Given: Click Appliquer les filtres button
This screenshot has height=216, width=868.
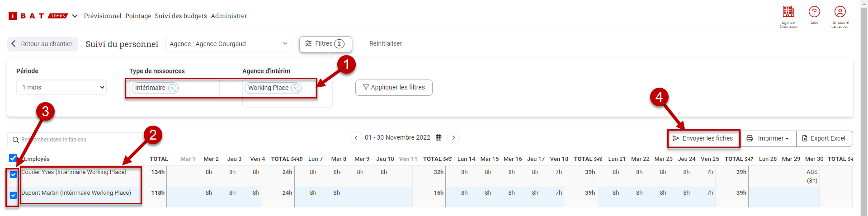Looking at the screenshot, I should pyautogui.click(x=394, y=88).
